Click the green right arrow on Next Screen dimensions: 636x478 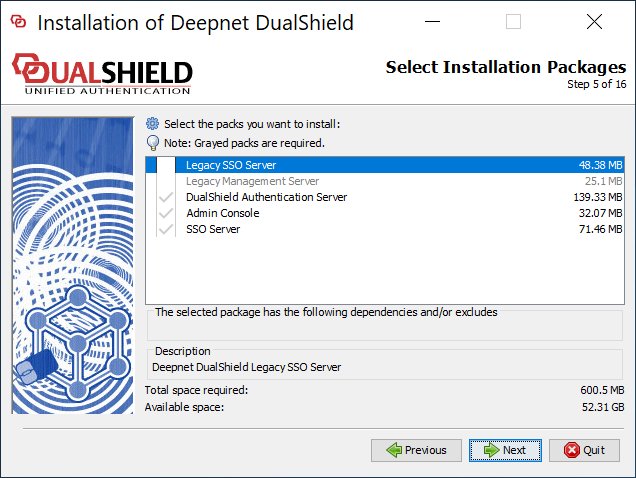tap(491, 450)
